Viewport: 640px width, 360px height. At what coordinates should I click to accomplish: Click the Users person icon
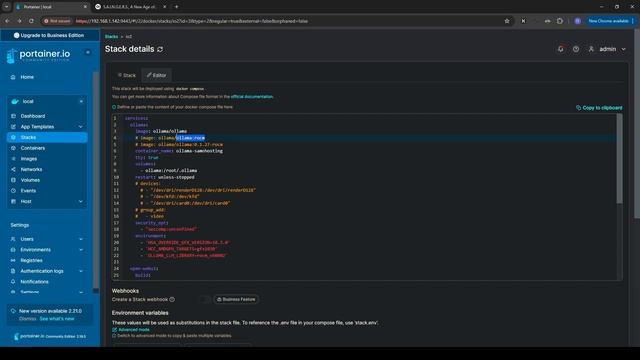[x=13, y=239]
